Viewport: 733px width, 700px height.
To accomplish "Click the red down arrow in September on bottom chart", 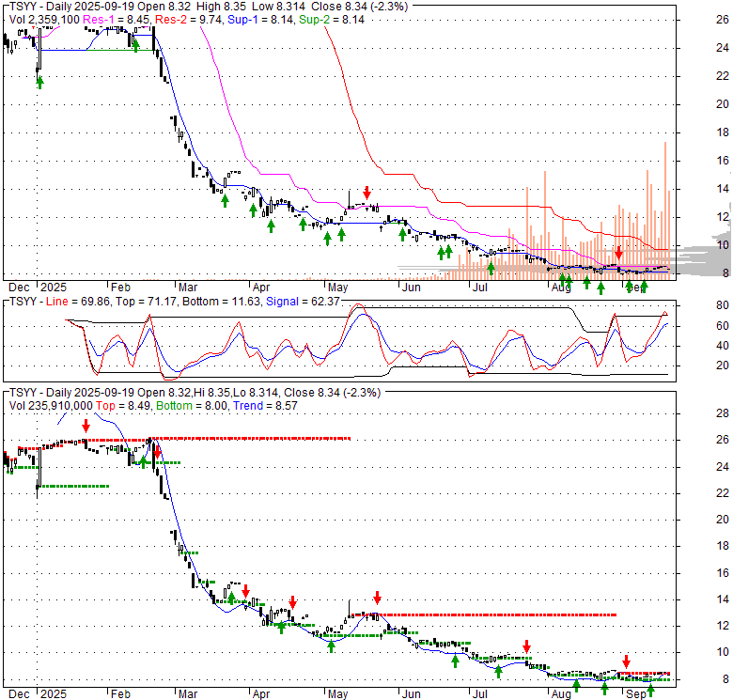I will 626,661.
